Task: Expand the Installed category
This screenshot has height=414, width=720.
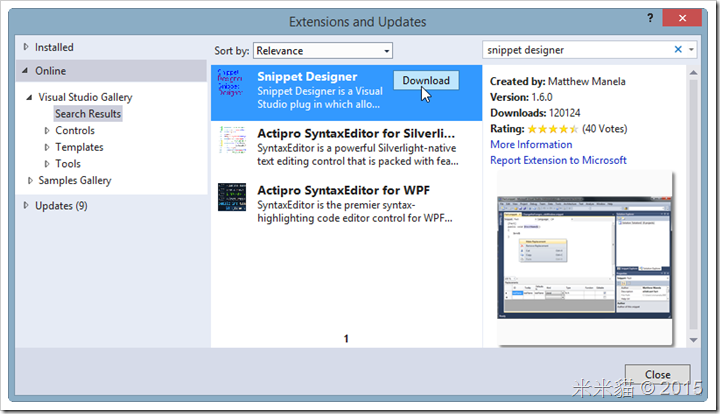Action: click(26, 47)
